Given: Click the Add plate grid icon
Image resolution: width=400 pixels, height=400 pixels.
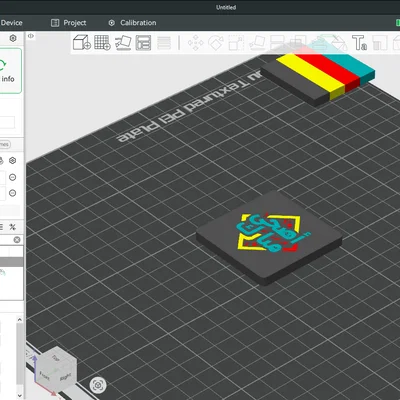Looking at the screenshot, I should [102, 43].
